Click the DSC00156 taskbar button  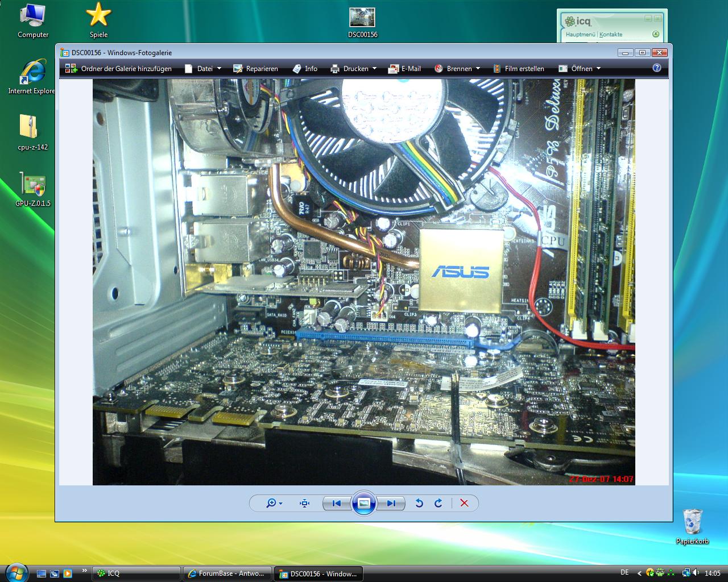point(318,573)
